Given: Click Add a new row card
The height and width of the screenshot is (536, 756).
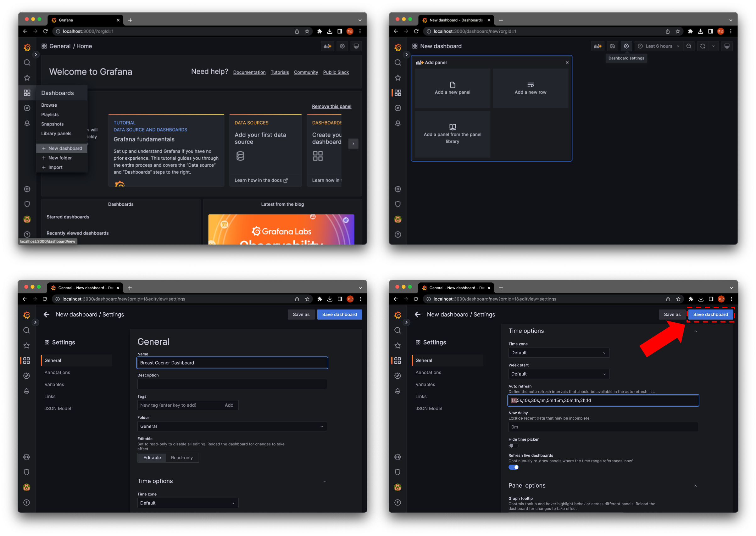Looking at the screenshot, I should [x=530, y=88].
